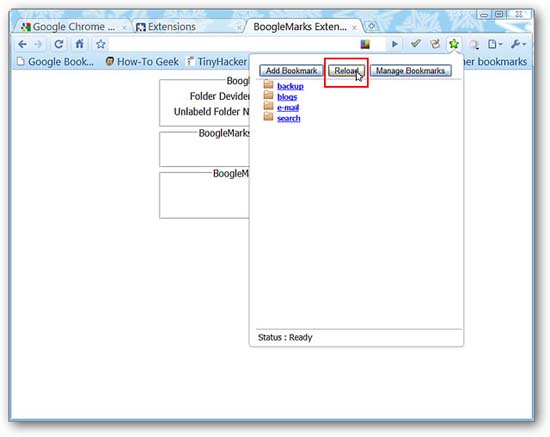Image resolution: width=550 pixels, height=437 pixels.
Task: Click the green BoogleMarks star extension icon
Action: 454,44
